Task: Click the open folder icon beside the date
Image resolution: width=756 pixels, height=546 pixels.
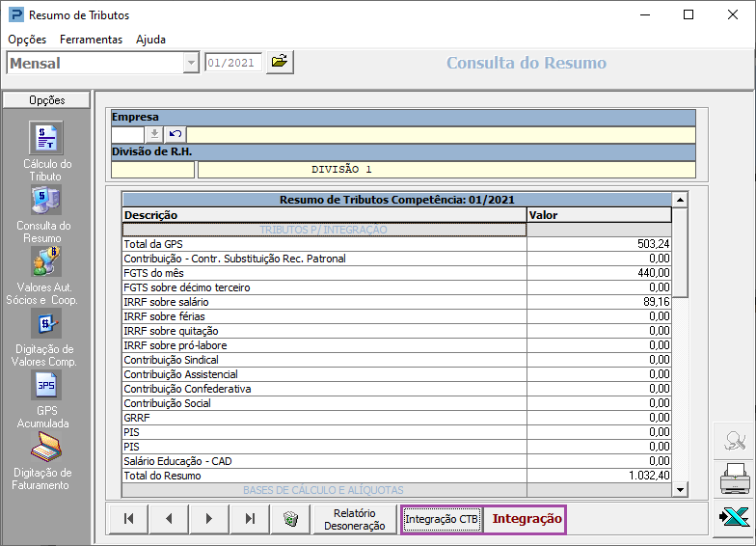Action: pos(280,62)
